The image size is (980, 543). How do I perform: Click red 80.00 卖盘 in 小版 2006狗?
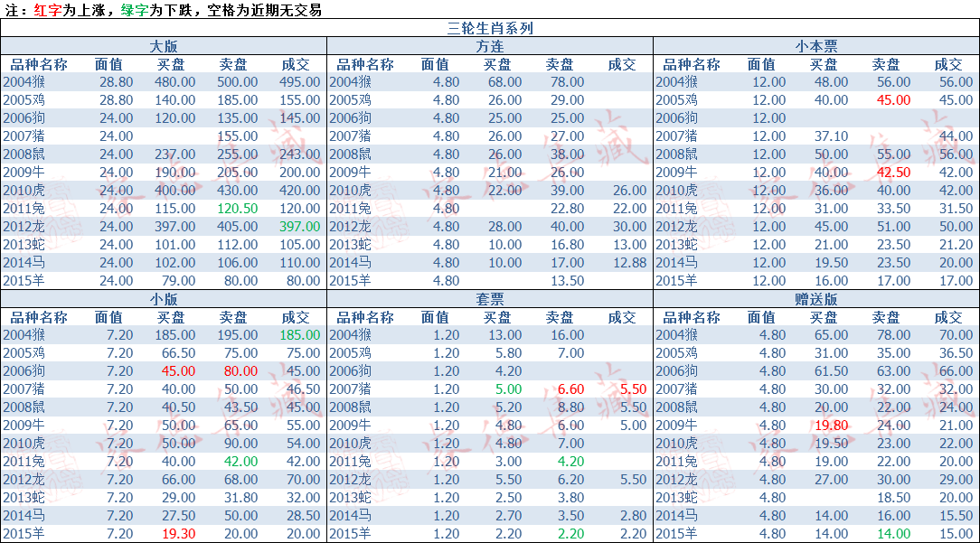(x=240, y=372)
